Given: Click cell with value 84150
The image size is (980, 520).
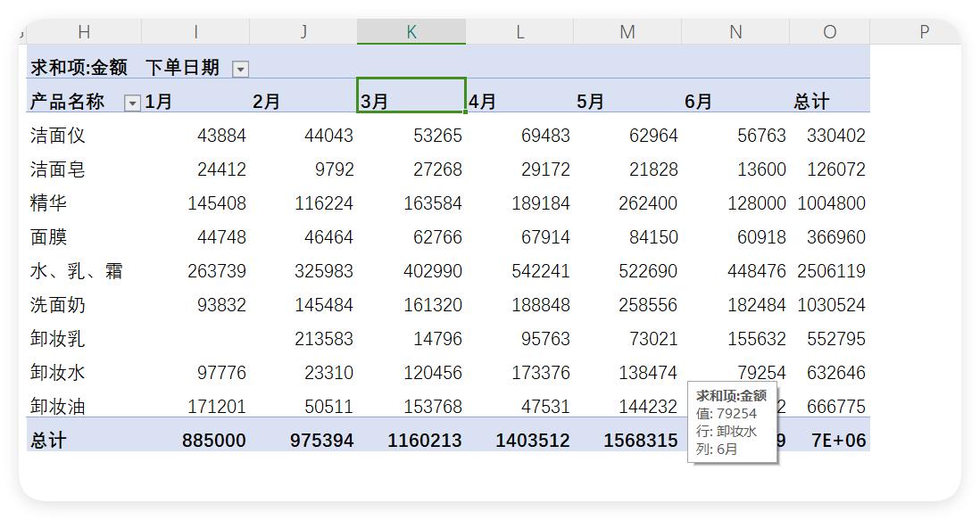Looking at the screenshot, I should click(x=653, y=237).
